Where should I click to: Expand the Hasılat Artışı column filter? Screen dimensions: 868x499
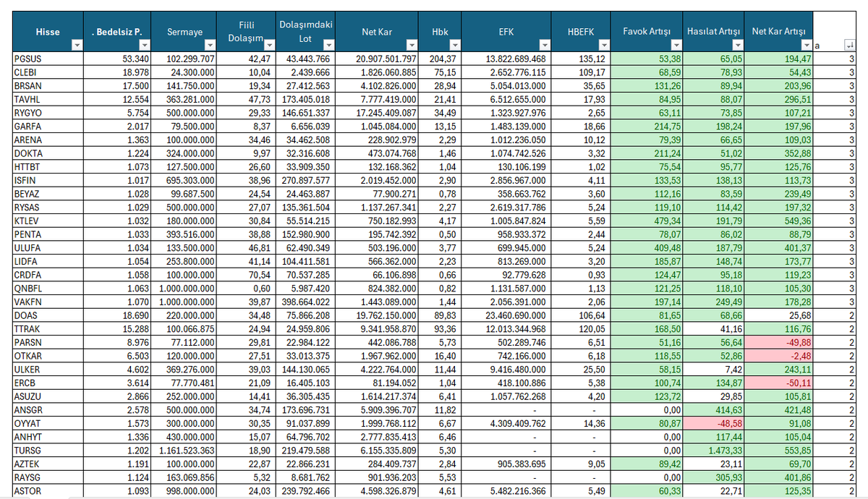(736, 46)
